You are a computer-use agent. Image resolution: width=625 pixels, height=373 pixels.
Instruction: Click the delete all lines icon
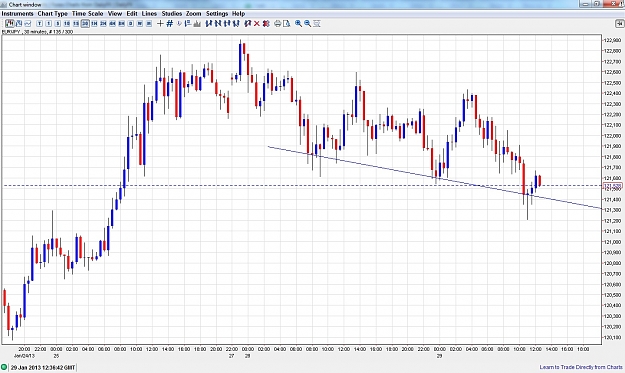(x=266, y=24)
